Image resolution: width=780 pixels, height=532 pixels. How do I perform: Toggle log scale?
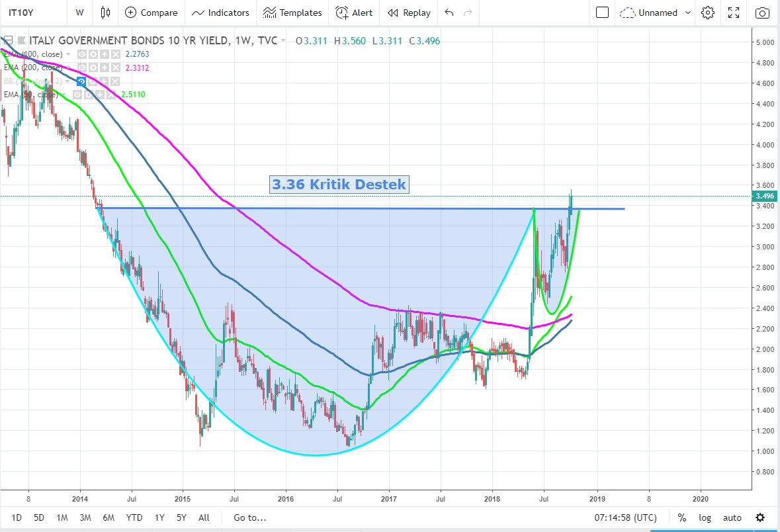[707, 517]
